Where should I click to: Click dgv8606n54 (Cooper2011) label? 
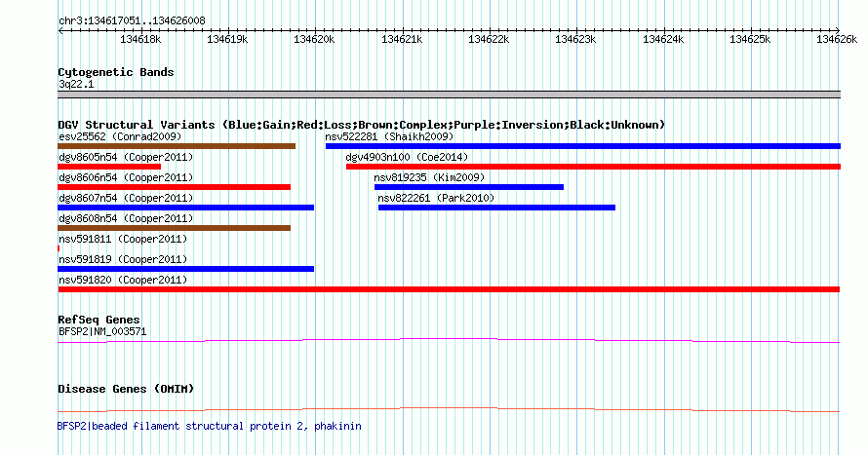[126, 177]
